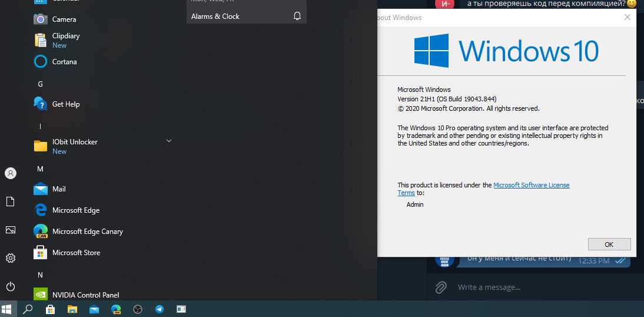Click the bell icon on Alarms tile
This screenshot has width=644, height=317.
pyautogui.click(x=297, y=16)
